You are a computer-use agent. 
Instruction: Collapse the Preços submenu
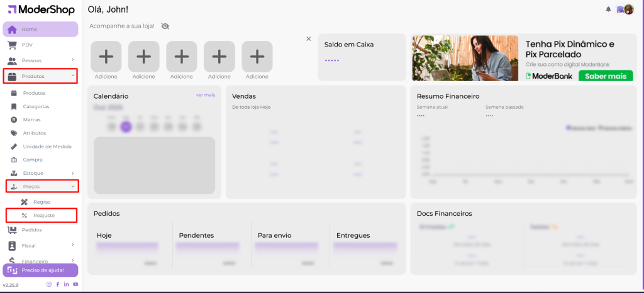(73, 187)
